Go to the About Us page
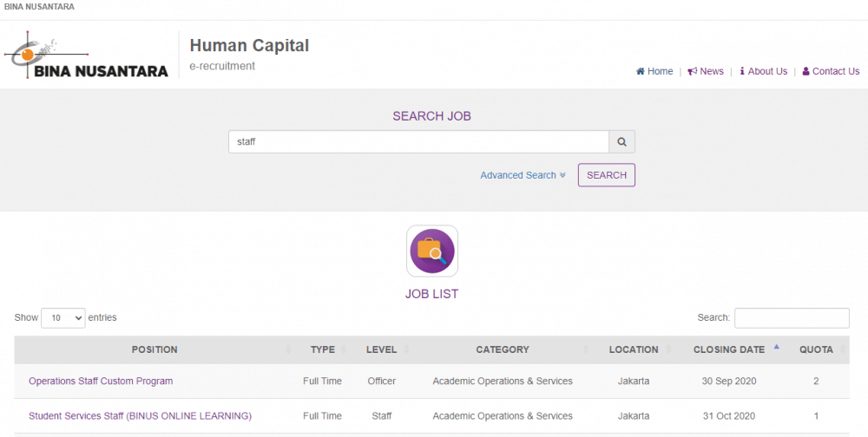The image size is (868, 437). [763, 71]
